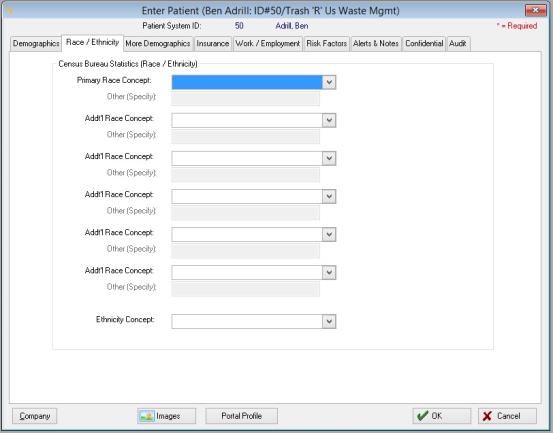Open the Images picture icon
Screen dimensions: 553x433
[146, 416]
